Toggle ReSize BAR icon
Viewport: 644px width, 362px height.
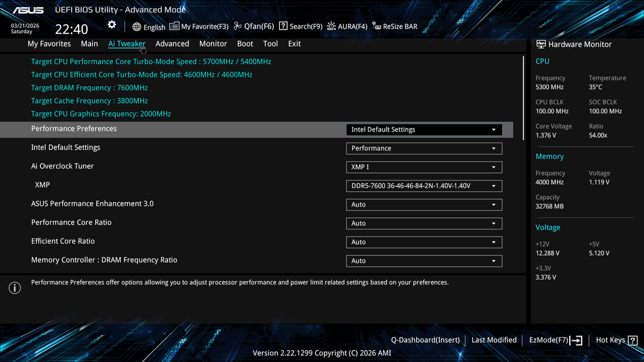(x=376, y=26)
